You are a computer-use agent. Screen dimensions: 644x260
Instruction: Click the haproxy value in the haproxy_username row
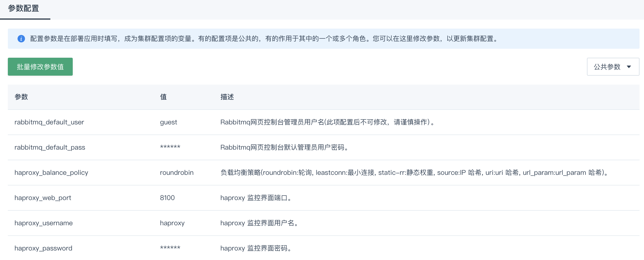pos(172,223)
